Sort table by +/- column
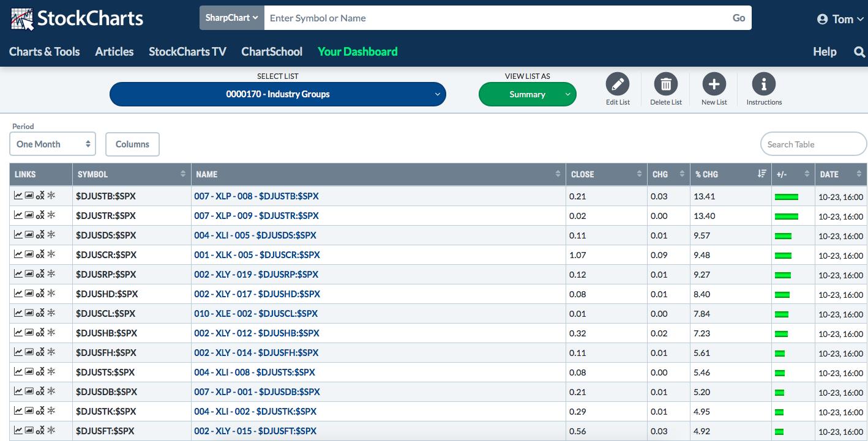Viewport: 868px width, 441px height. click(793, 174)
